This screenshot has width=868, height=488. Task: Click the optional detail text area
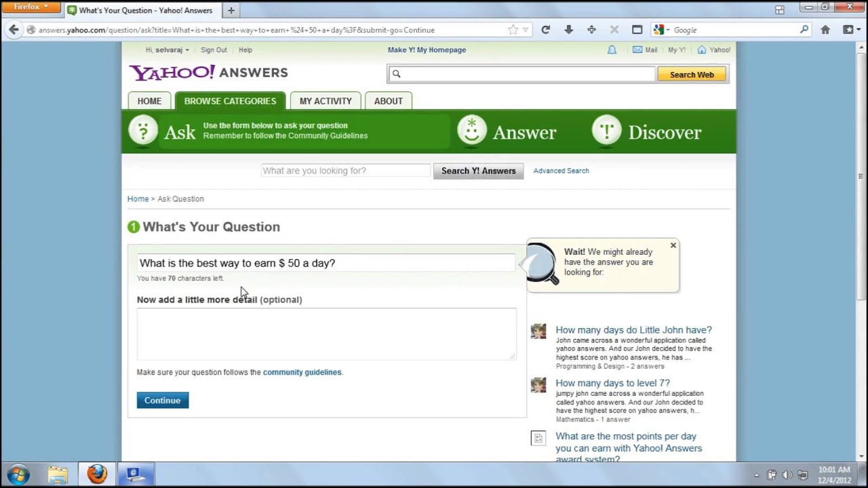point(326,334)
